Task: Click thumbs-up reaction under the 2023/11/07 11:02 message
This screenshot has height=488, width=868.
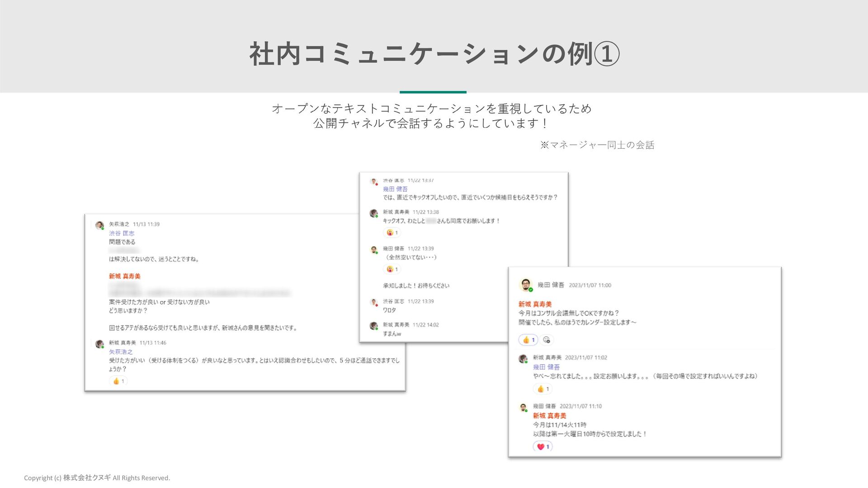Action: coord(542,389)
